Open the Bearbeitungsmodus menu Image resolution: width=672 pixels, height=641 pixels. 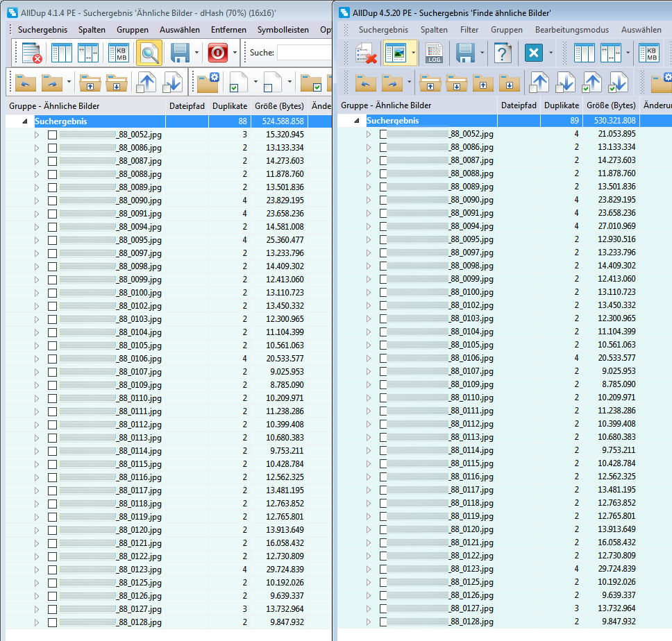tap(571, 30)
